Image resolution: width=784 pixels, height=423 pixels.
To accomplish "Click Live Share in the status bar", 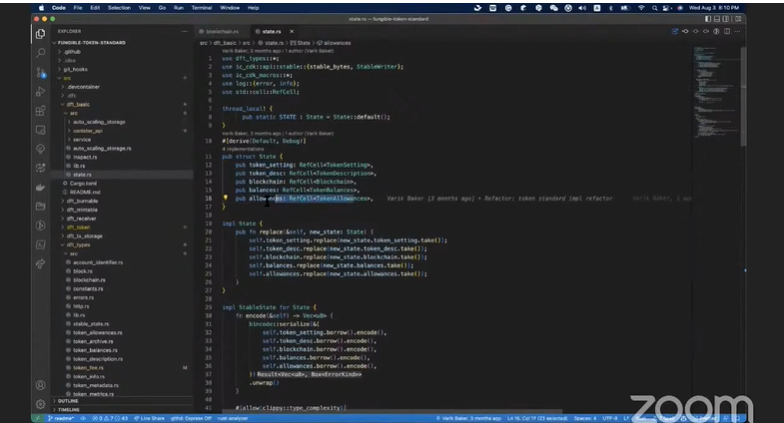I will click(x=150, y=418).
